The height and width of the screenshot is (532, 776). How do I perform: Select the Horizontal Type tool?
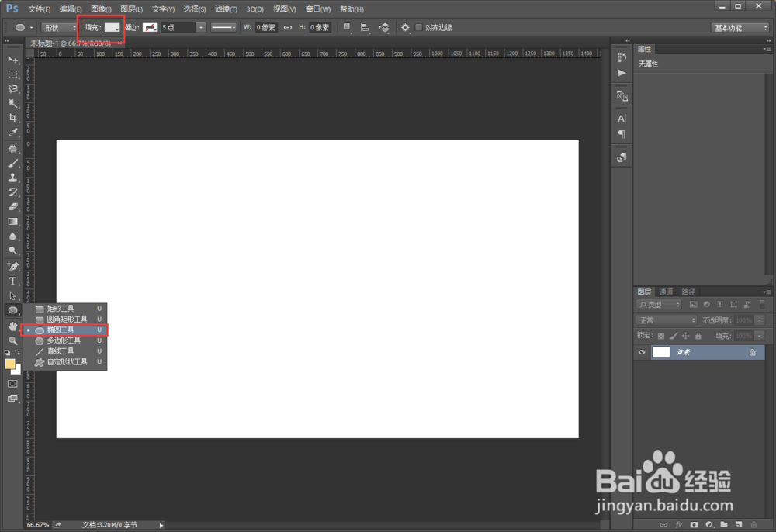(12, 281)
